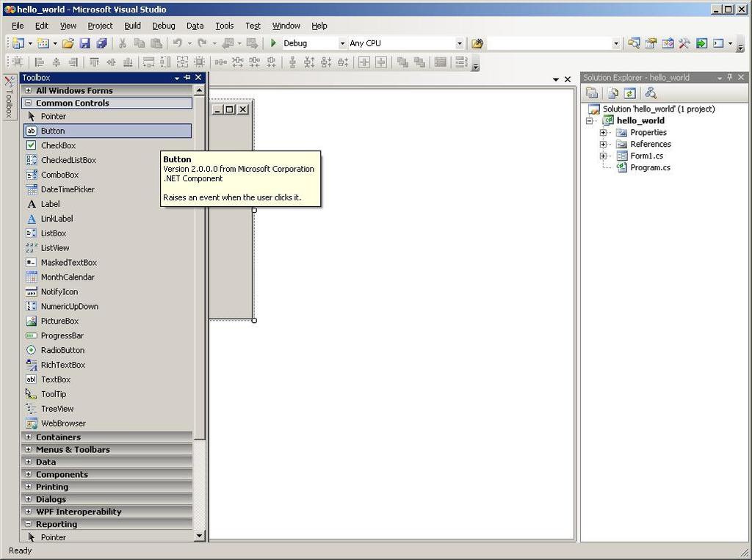Image resolution: width=752 pixels, height=560 pixels.
Task: Click the New Project toolbar icon
Action: click(18, 43)
